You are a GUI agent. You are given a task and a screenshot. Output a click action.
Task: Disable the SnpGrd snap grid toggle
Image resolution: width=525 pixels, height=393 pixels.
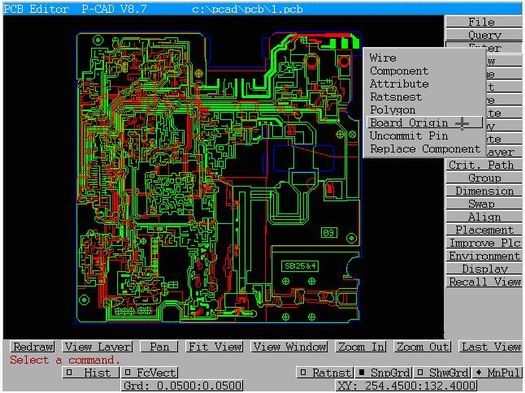[383, 373]
